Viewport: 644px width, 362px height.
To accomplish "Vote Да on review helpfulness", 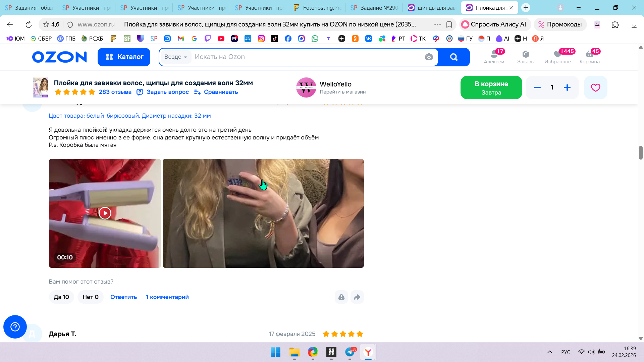I will (x=61, y=297).
